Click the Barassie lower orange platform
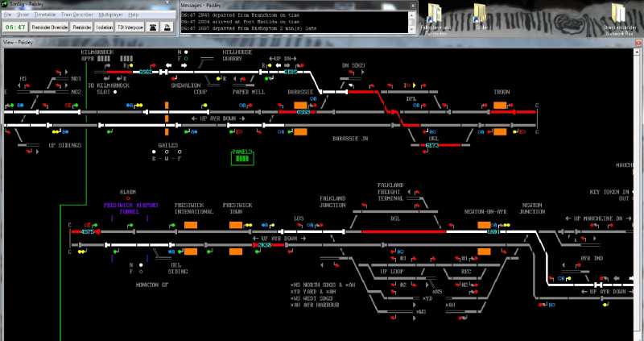Image resolution: width=644 pixels, height=341 pixels. point(300,132)
